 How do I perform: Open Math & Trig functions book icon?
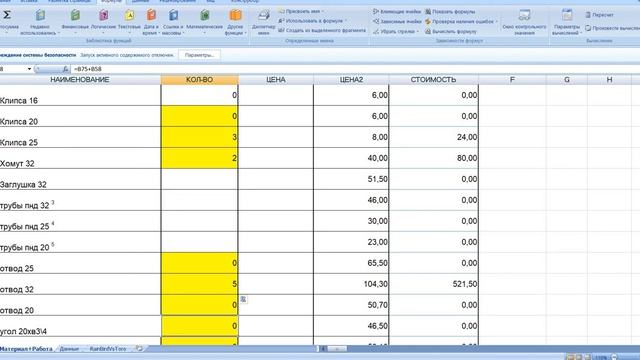[204, 16]
